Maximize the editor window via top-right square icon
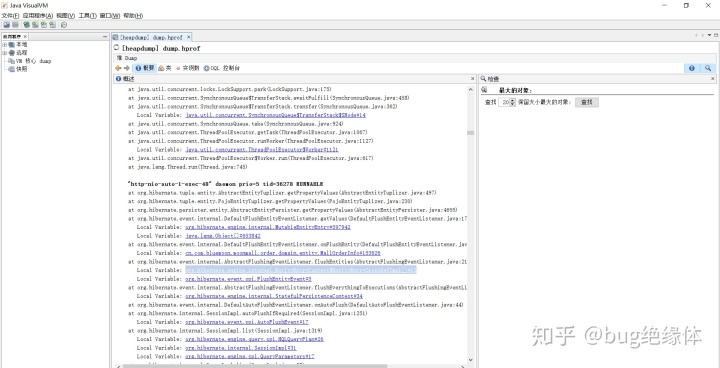This screenshot has height=368, width=720. pyautogui.click(x=716, y=35)
